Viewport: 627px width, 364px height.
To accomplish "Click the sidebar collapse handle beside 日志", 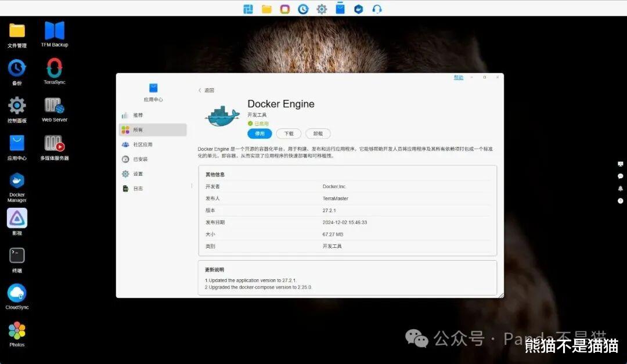I will 192,186.
